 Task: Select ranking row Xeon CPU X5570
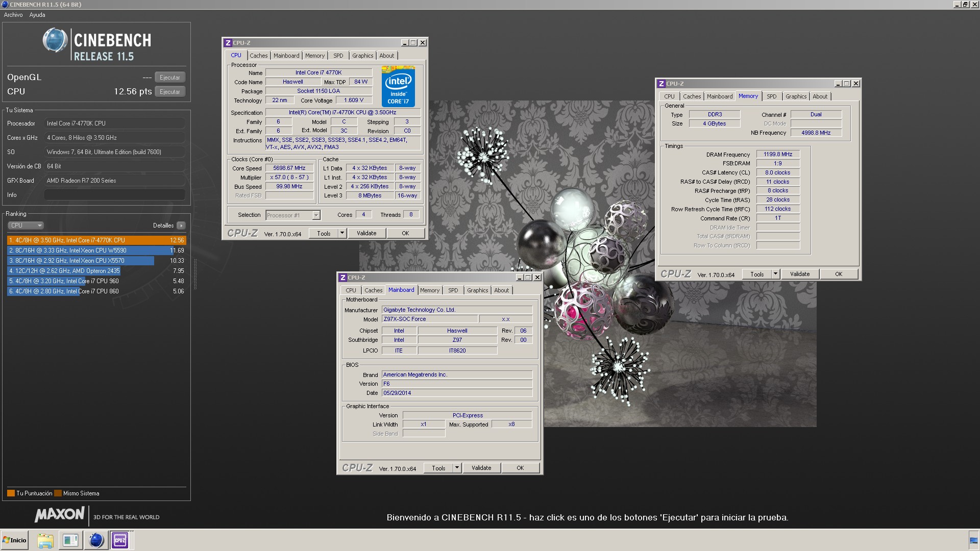[96, 261]
